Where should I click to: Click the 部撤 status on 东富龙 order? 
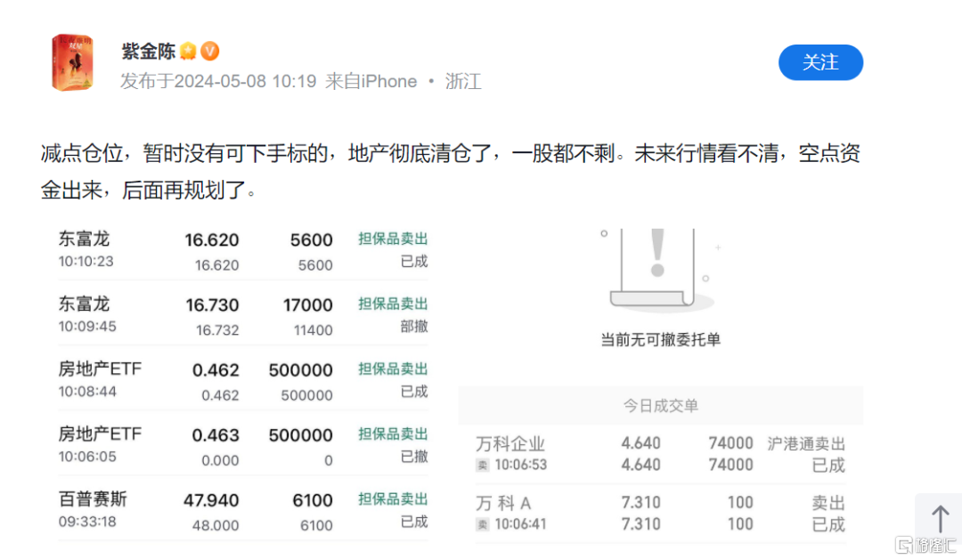pyautogui.click(x=414, y=327)
